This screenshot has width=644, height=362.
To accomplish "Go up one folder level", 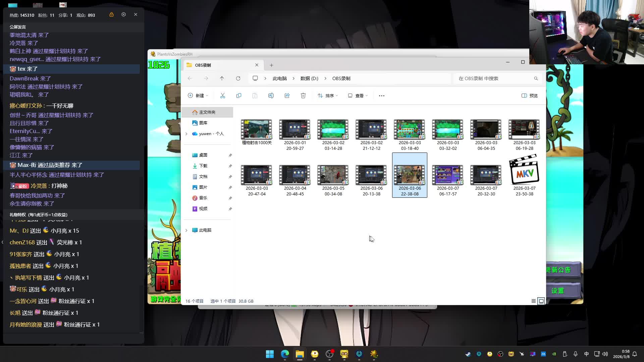I will [x=222, y=78].
